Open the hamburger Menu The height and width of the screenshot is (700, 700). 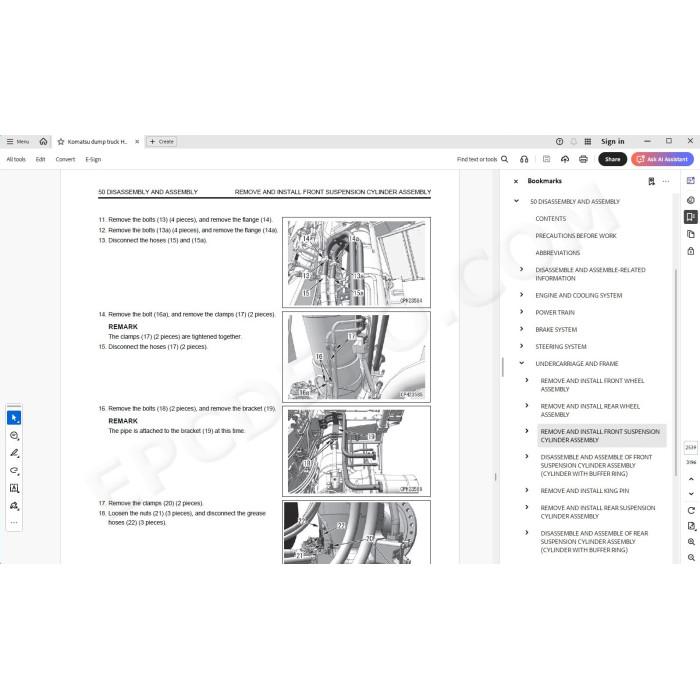(18, 142)
